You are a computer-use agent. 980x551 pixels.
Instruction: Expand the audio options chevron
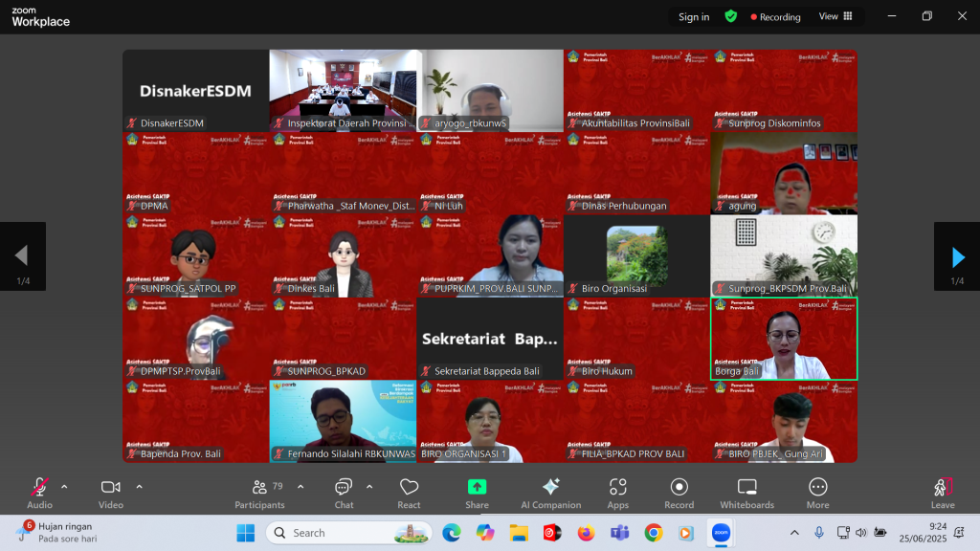point(64,486)
